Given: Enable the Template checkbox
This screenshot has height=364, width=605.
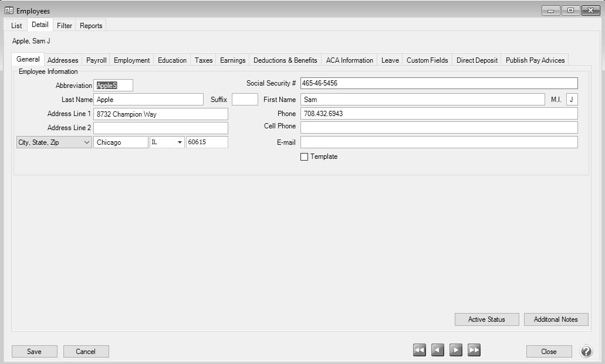Looking at the screenshot, I should [x=304, y=157].
